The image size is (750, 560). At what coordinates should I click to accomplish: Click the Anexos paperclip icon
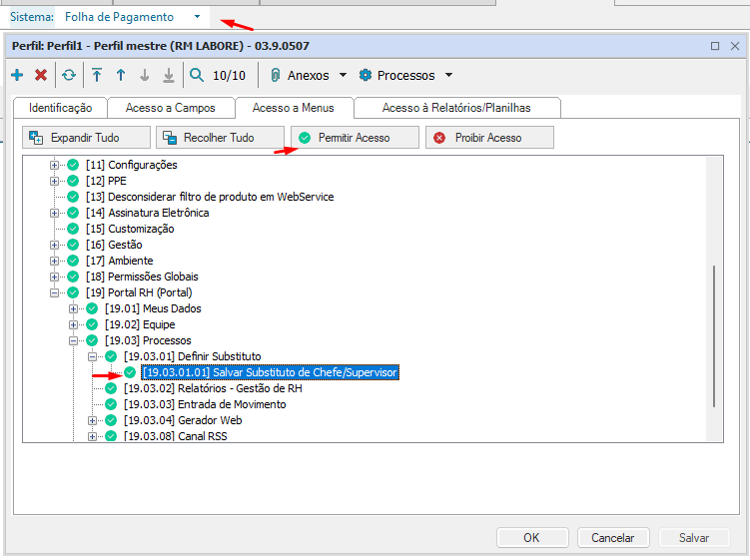[275, 75]
